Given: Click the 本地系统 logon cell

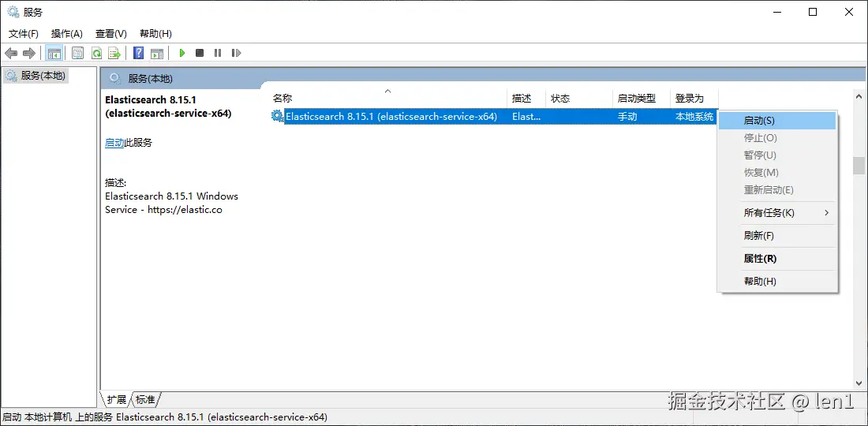Looking at the screenshot, I should click(x=694, y=117).
